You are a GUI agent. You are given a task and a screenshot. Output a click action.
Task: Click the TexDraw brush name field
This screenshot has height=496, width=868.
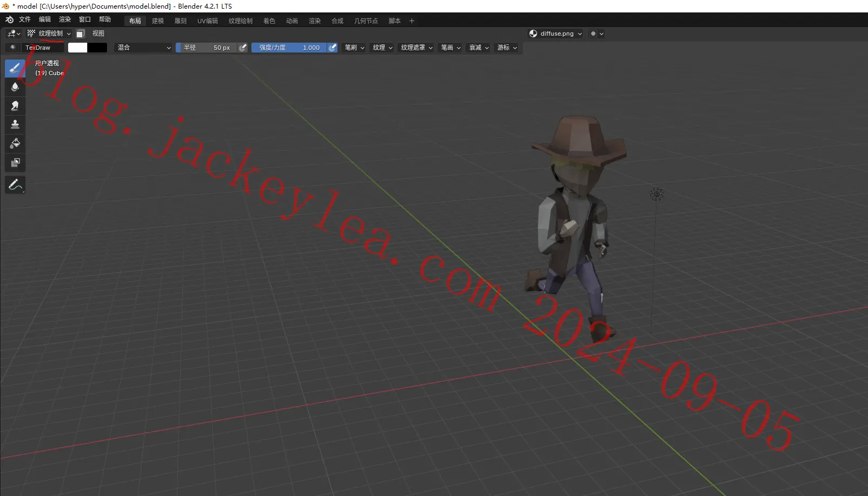click(43, 48)
